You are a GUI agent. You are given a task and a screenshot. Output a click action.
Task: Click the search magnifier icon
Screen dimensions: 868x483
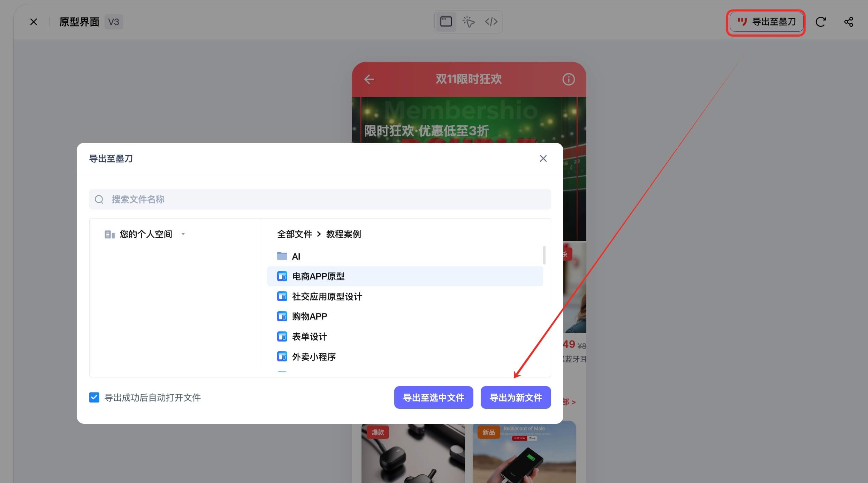pos(99,199)
